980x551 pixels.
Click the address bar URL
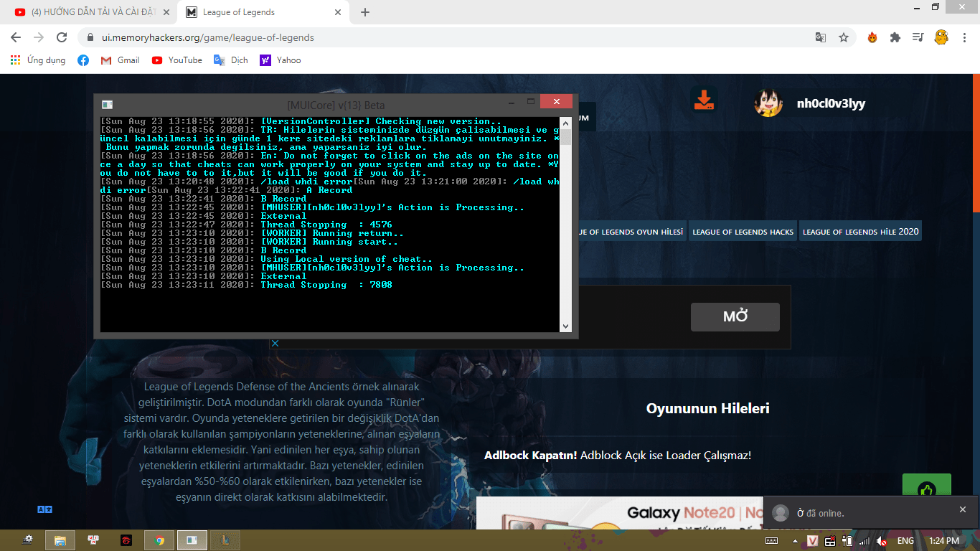point(208,37)
